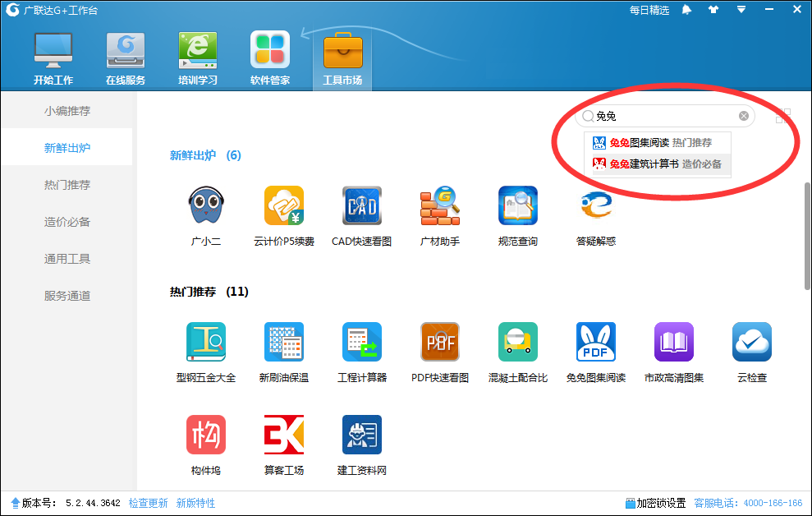
Task: Expand title bar dropdown menu arrow
Action: 741,10
